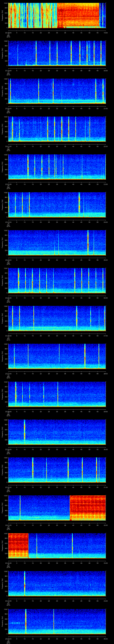This screenshot has width=114, height=644.
Task: Click the 12-second pulse in the 23:22:00 spectrogram
Action: tap(28, 167)
